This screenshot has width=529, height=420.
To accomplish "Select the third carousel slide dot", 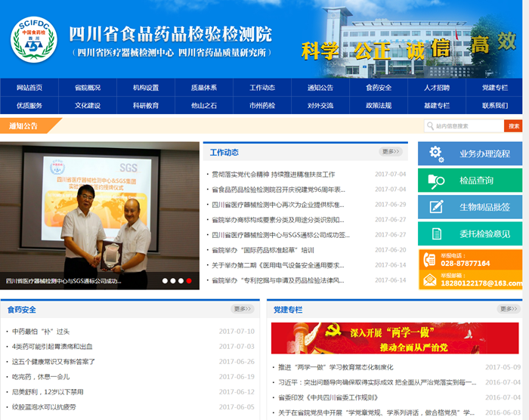I will [x=181, y=281].
